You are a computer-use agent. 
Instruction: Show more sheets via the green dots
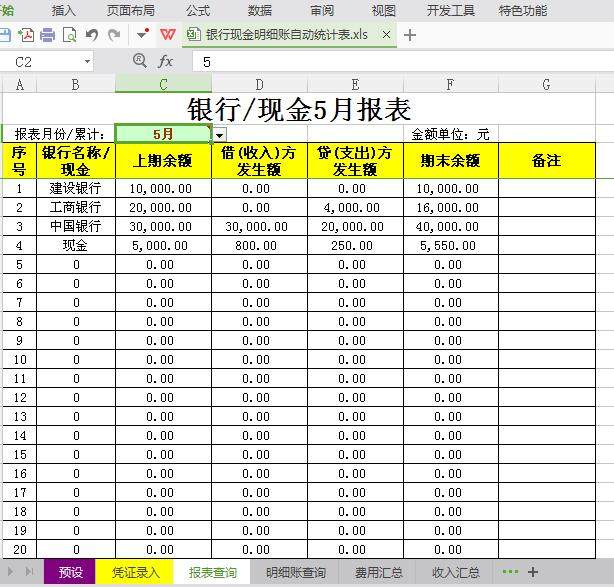coord(510,572)
